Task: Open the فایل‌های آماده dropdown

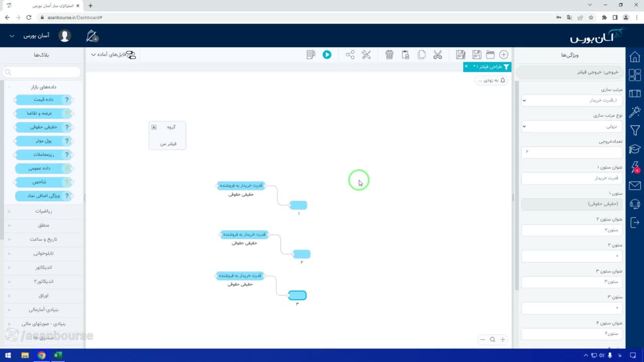Action: (x=113, y=55)
